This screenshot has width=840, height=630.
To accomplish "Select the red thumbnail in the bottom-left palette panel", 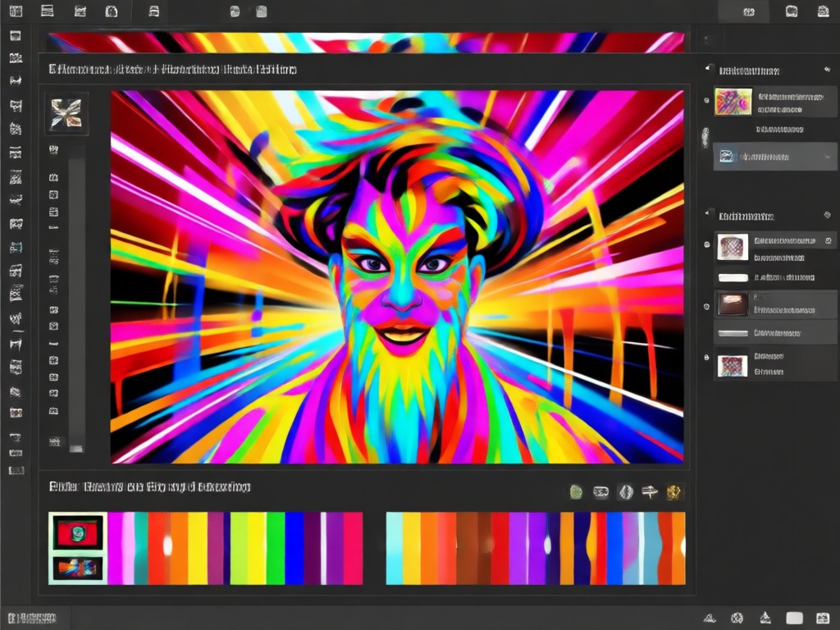I will pyautogui.click(x=78, y=532).
